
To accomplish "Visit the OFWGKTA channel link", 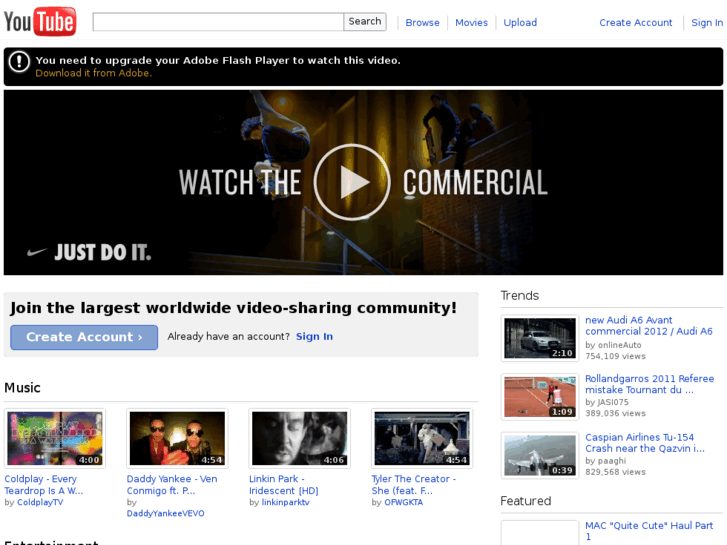I will tap(403, 502).
